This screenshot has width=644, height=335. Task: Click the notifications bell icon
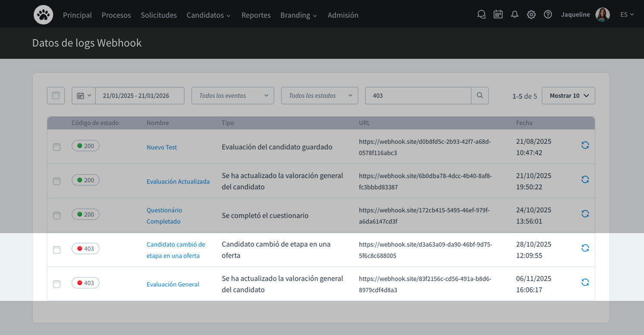[x=515, y=15]
